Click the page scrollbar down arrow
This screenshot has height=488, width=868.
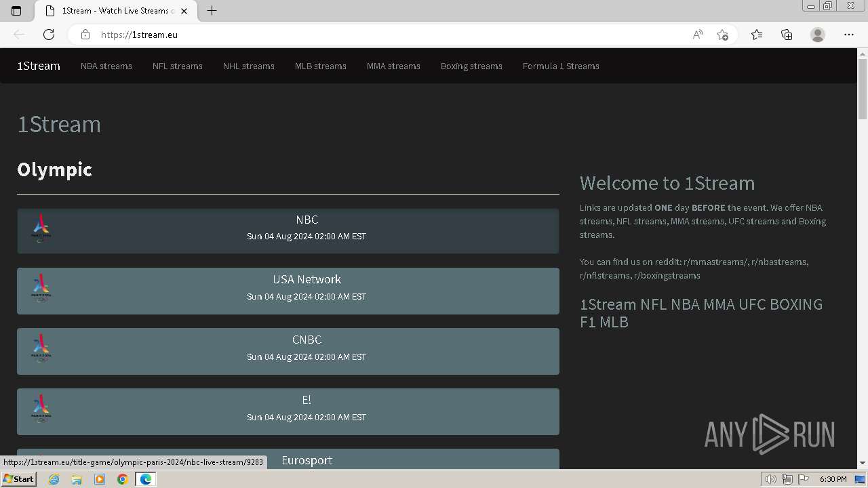click(863, 464)
